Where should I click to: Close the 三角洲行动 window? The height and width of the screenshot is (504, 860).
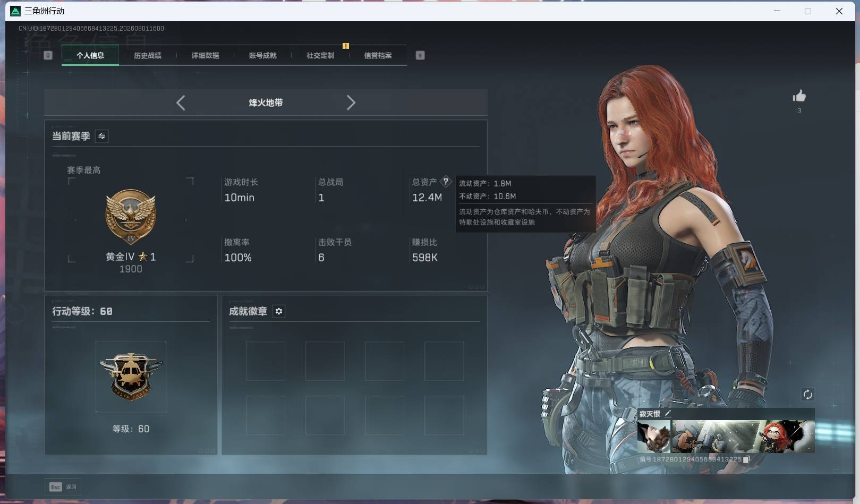(x=839, y=11)
